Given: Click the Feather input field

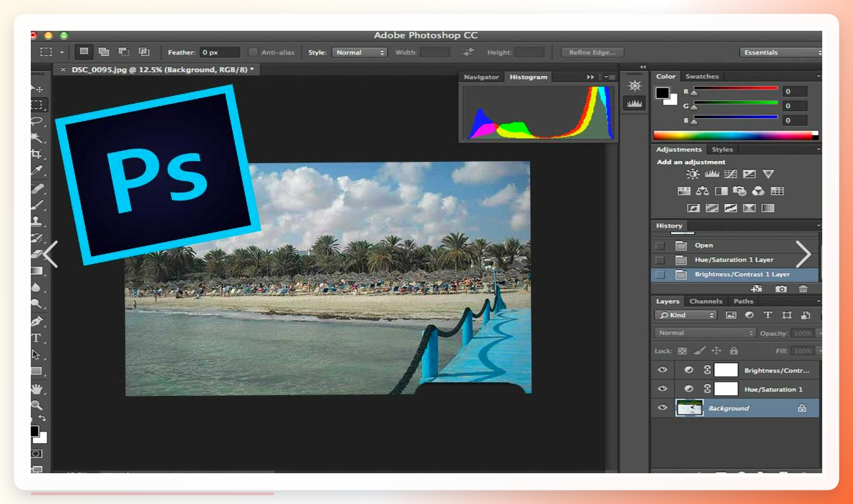Looking at the screenshot, I should (219, 52).
